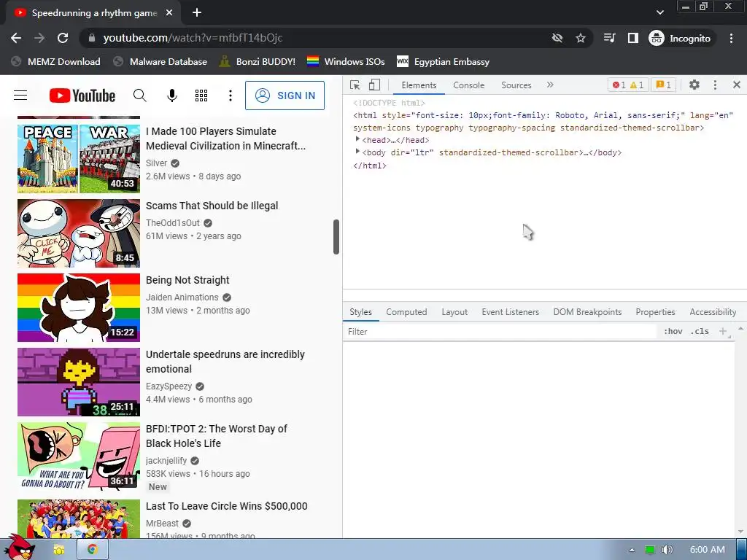Open the media controls icon
747x560 pixels.
(609, 38)
